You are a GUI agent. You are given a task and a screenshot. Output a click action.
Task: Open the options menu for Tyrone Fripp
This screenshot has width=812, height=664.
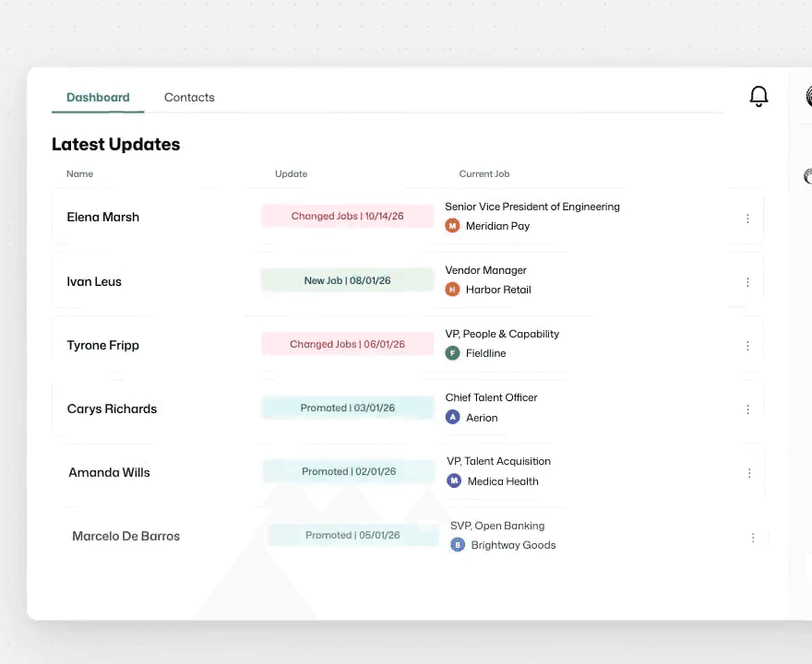747,346
